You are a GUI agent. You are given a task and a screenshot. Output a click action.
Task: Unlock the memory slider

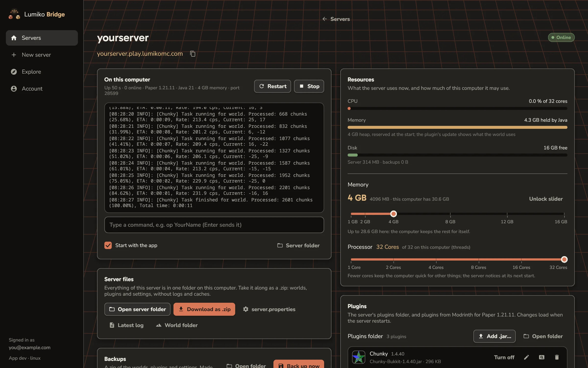[x=546, y=199]
